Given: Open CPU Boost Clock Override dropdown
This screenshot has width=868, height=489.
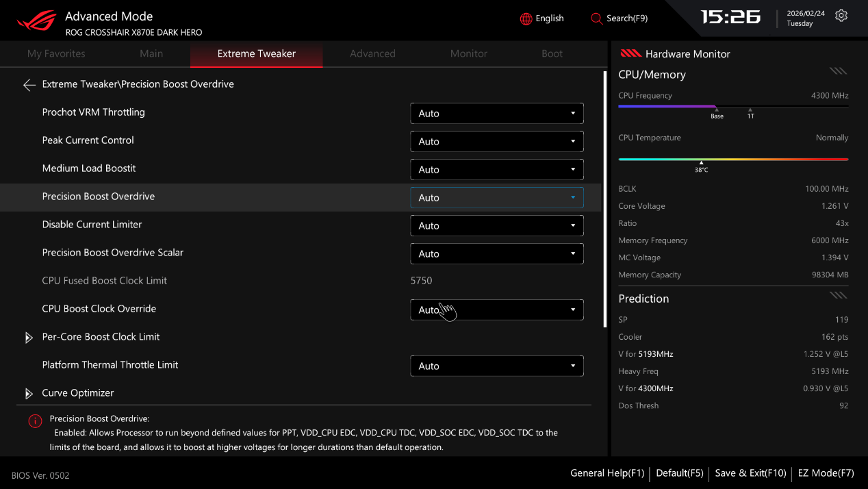Looking at the screenshot, I should (496, 310).
